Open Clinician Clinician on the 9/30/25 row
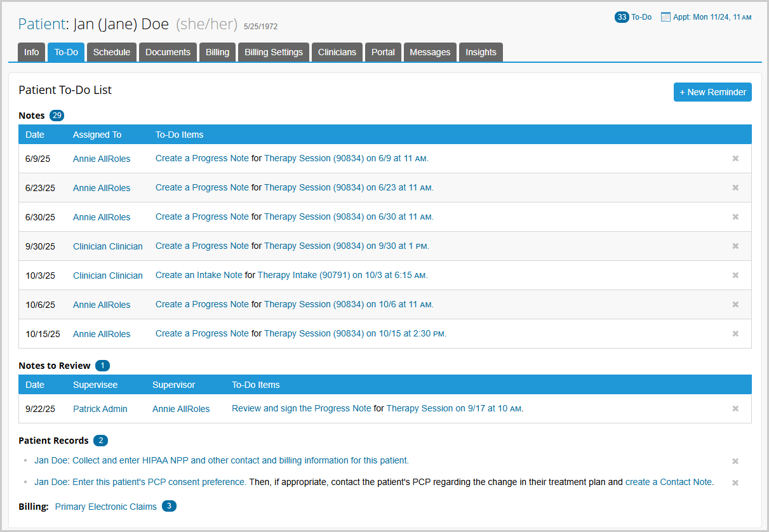Image resolution: width=769 pixels, height=532 pixels. coord(108,246)
